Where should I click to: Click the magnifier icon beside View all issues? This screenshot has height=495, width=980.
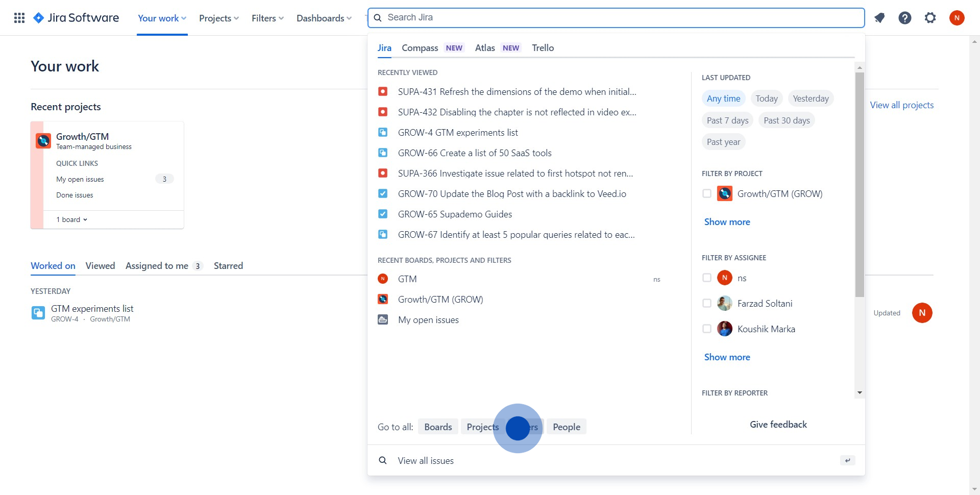383,460
